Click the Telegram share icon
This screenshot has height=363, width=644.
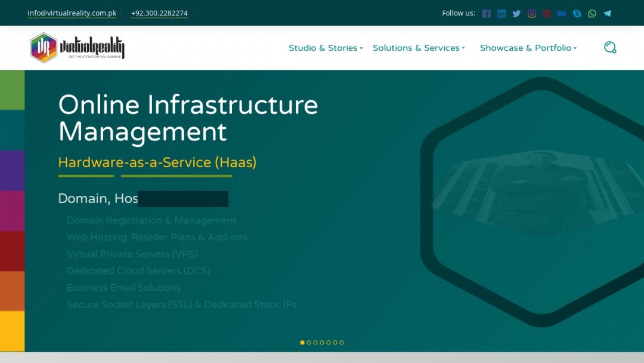click(x=607, y=13)
